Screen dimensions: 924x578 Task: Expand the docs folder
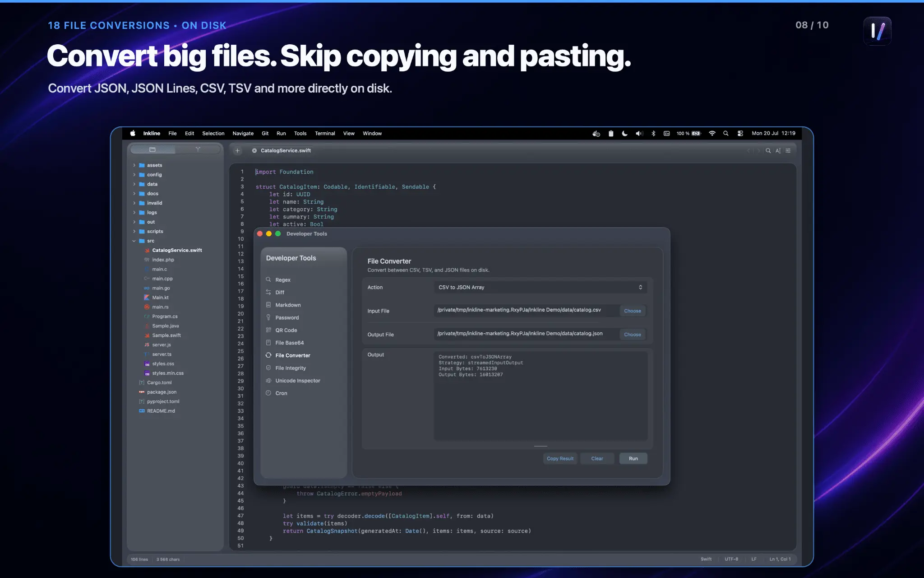tap(134, 194)
